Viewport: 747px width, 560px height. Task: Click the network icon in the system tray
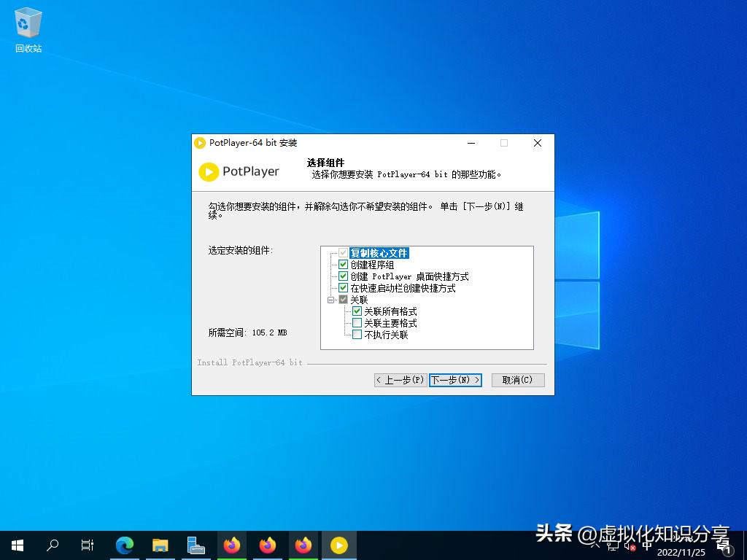tap(613, 546)
